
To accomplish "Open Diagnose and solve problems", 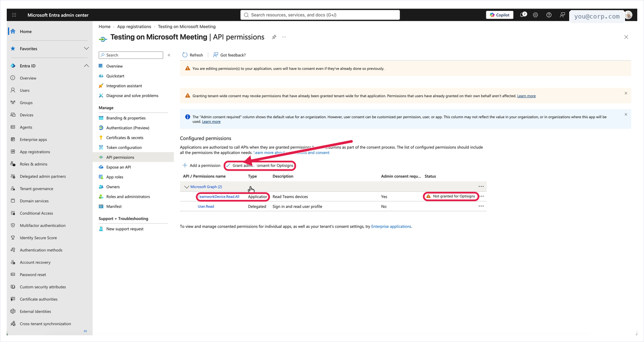I will point(132,95).
